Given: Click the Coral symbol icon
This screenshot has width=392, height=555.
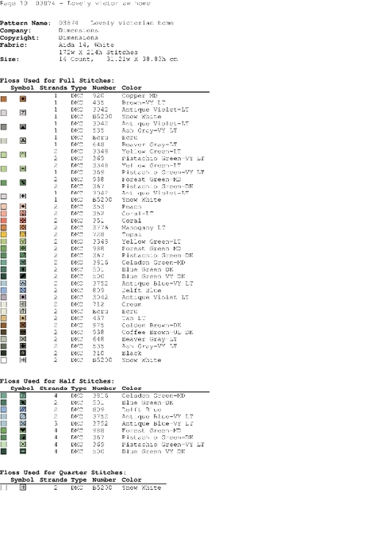Looking at the screenshot, I should tap(23, 221).
